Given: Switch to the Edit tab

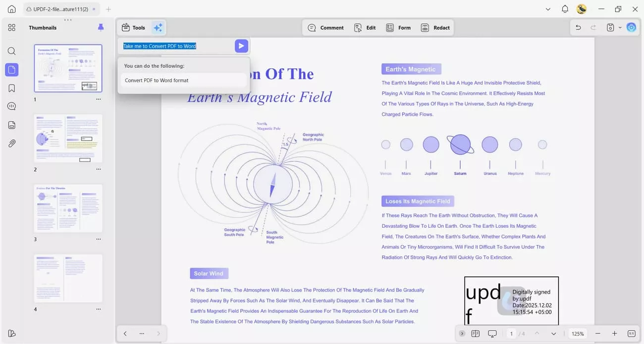Looking at the screenshot, I should tap(365, 28).
